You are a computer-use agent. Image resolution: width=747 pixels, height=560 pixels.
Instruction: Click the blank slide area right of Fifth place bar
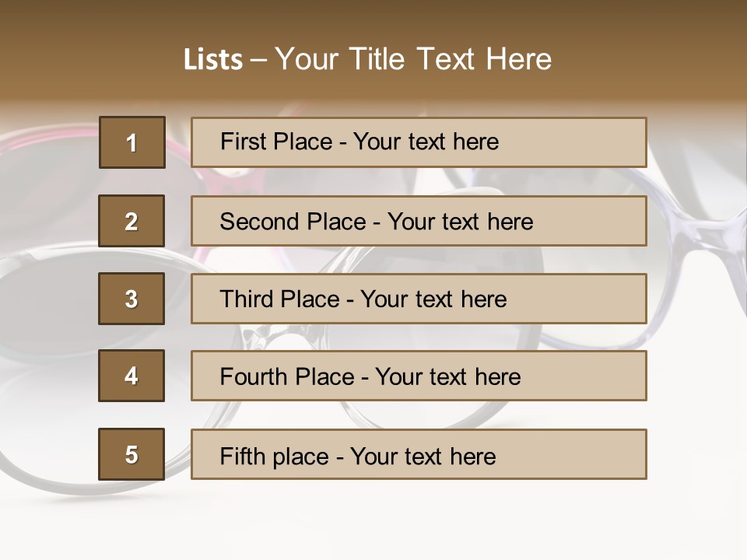click(696, 454)
